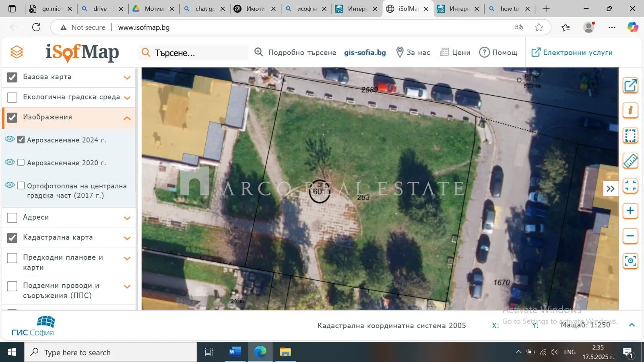The width and height of the screenshot is (644, 362).
Task: Zoom out using the minus tool
Action: point(630,236)
